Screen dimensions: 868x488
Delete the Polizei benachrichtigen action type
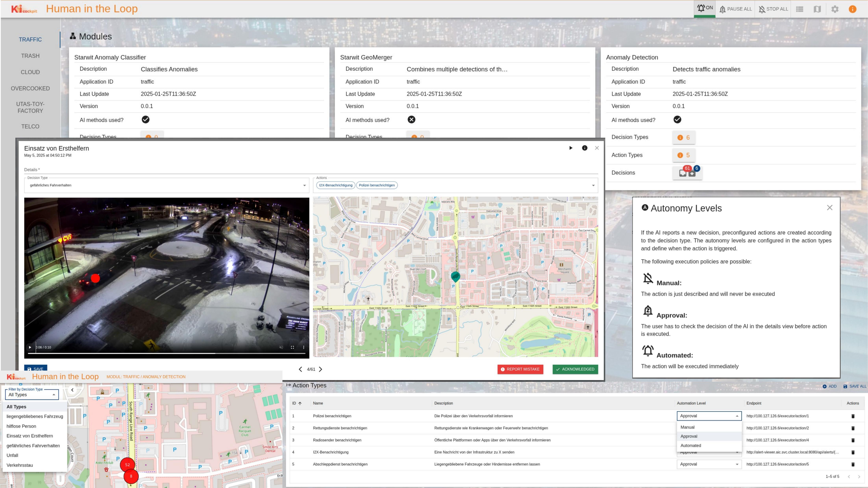pos(853,416)
